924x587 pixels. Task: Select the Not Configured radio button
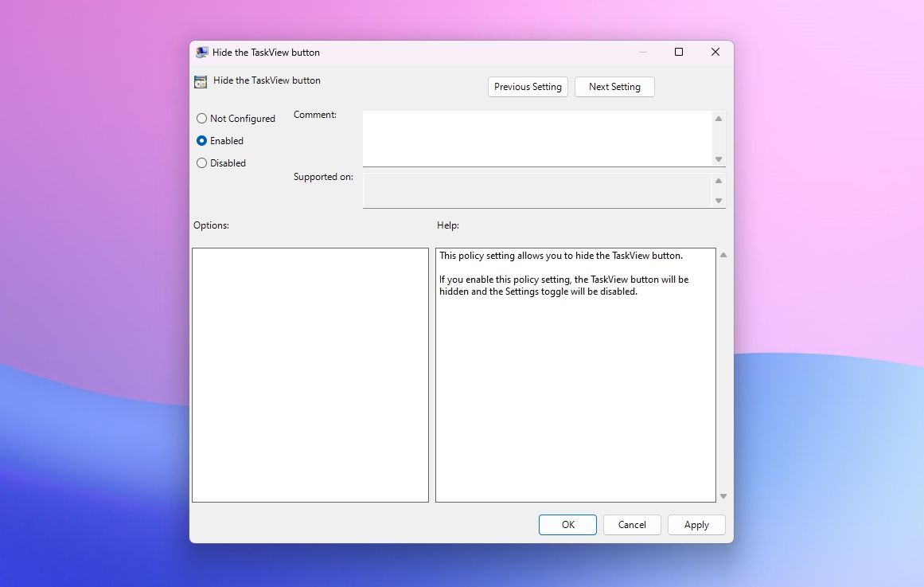point(201,118)
